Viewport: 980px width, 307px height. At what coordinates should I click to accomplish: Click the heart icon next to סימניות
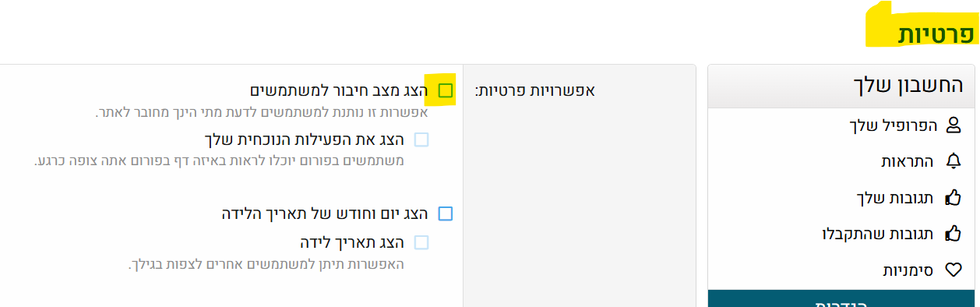click(954, 270)
